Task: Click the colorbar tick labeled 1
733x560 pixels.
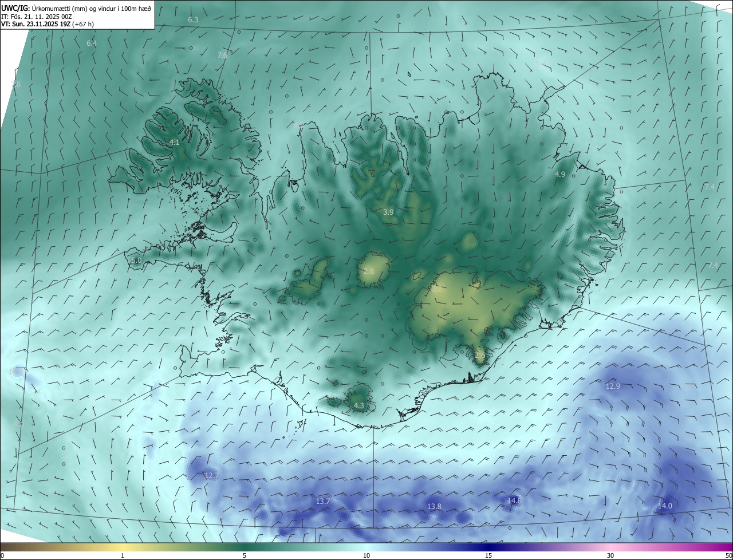Action: coord(123,555)
